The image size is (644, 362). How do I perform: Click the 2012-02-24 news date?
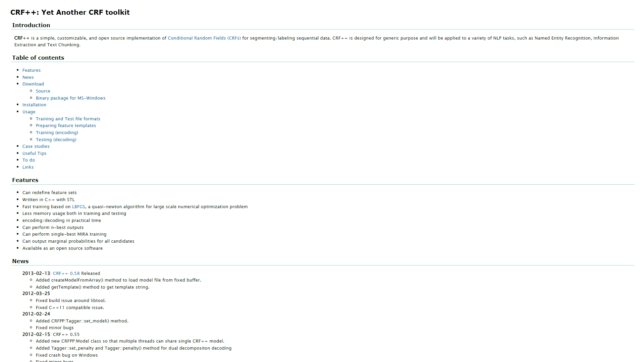(x=36, y=314)
